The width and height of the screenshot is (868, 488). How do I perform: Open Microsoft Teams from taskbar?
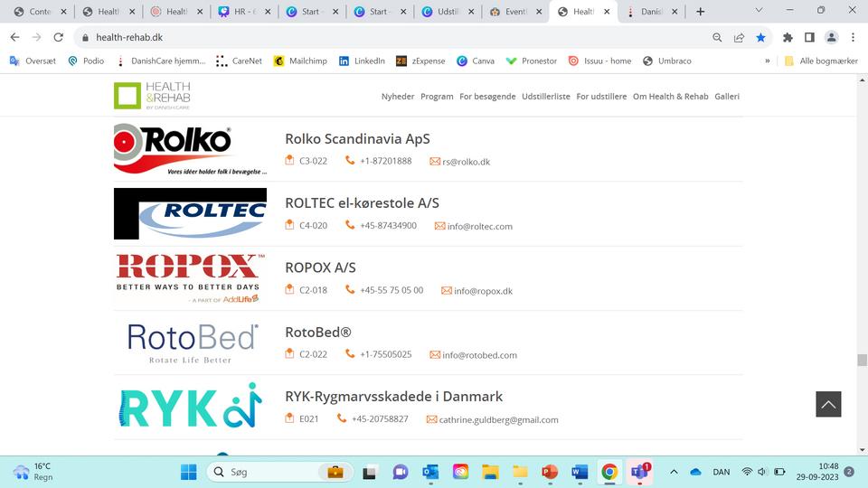(x=639, y=472)
